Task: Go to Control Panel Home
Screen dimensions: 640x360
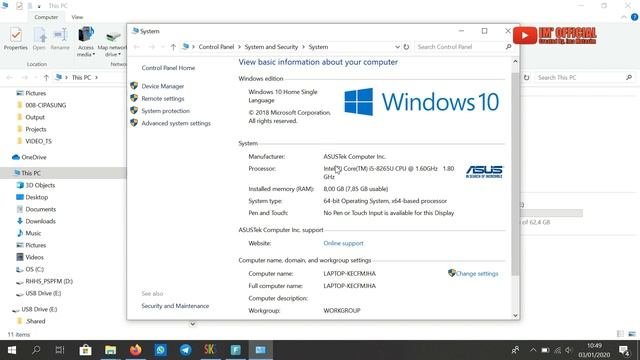Action: click(x=168, y=68)
